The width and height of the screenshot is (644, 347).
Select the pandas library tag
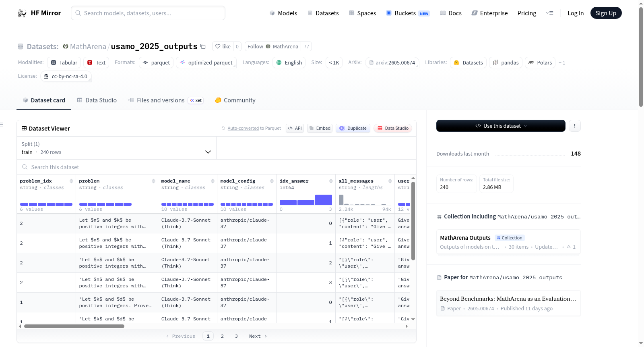(506, 62)
